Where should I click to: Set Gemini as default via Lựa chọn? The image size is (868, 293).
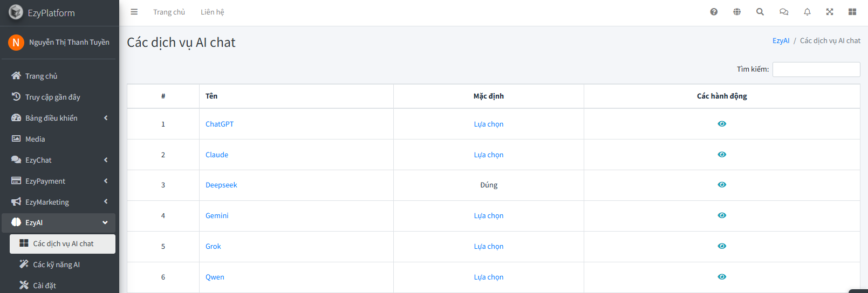pos(489,215)
